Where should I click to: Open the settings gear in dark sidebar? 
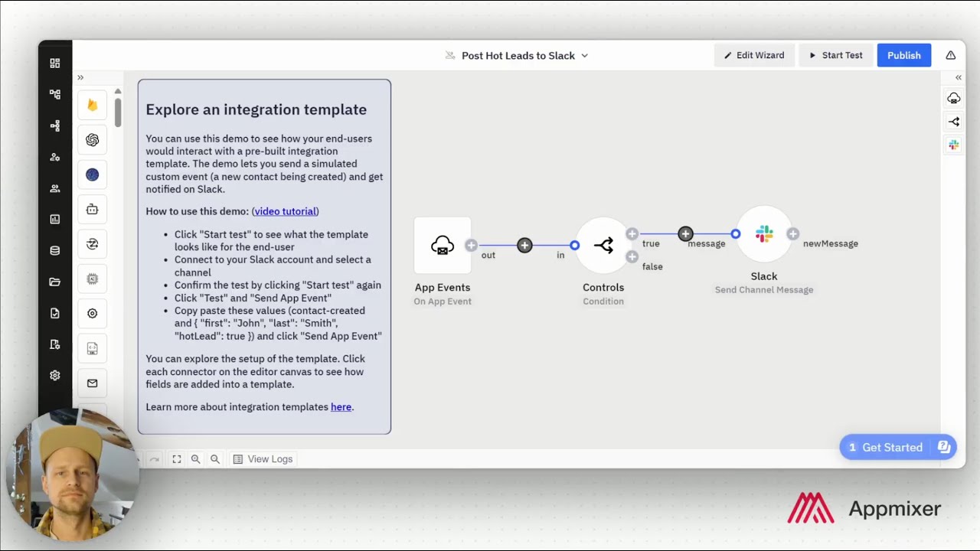coord(55,376)
